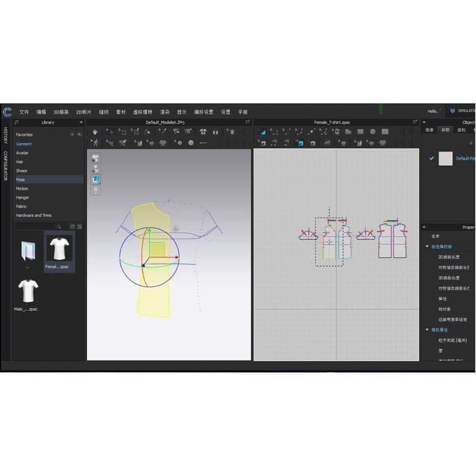Select the blue triangle Edit Pattern tool
This screenshot has width=476, height=476.
pyautogui.click(x=263, y=132)
